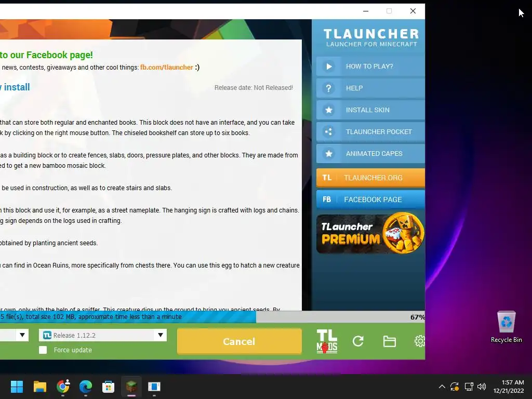Open the game folder icon
This screenshot has height=399, width=532.
390,341
